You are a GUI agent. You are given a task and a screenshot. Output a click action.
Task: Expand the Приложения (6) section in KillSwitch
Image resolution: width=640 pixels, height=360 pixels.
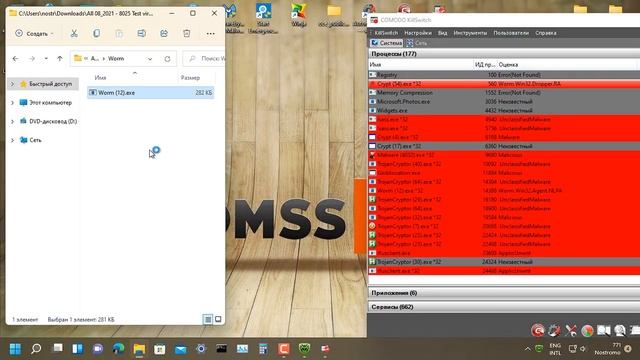click(504, 293)
